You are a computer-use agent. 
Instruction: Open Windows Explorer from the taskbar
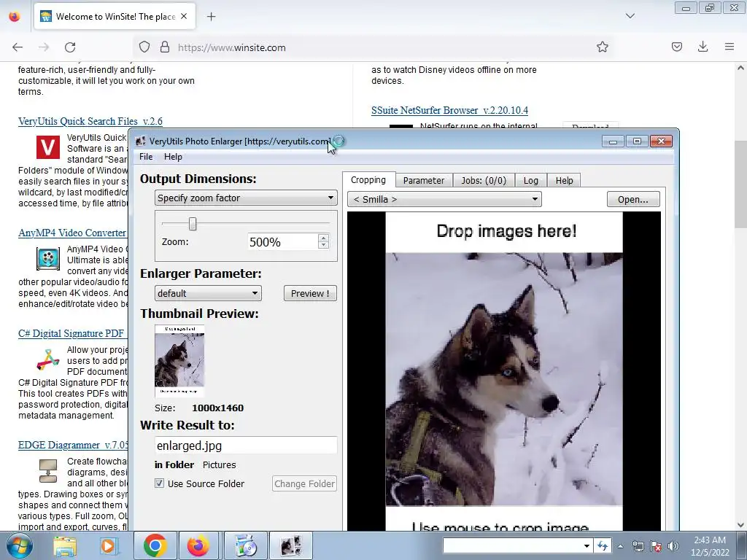click(x=65, y=546)
